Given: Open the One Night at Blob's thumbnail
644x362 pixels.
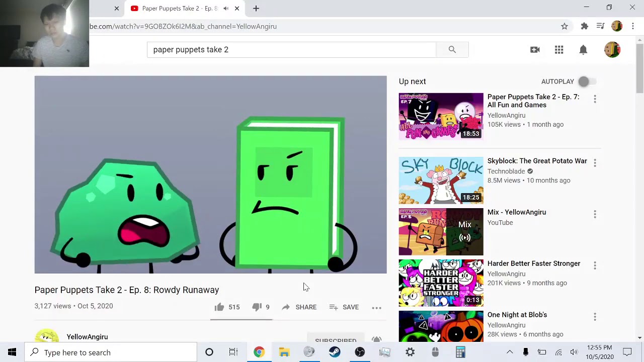Looking at the screenshot, I should point(441,327).
